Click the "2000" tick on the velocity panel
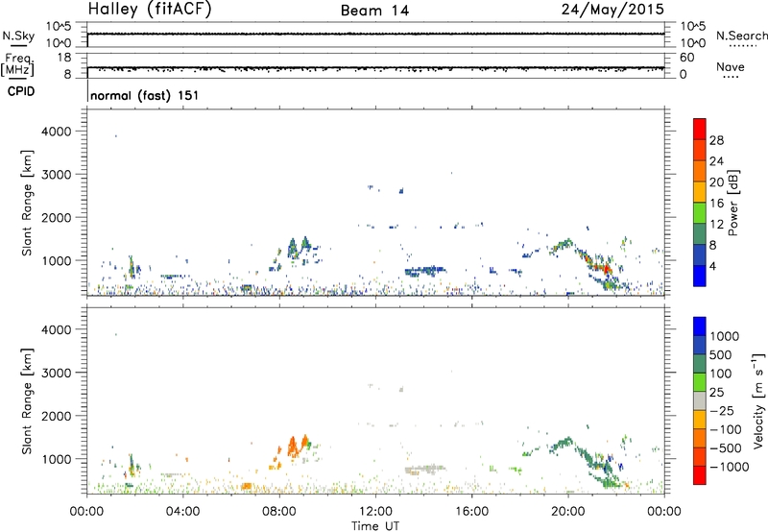The height and width of the screenshot is (532, 768). (57, 416)
